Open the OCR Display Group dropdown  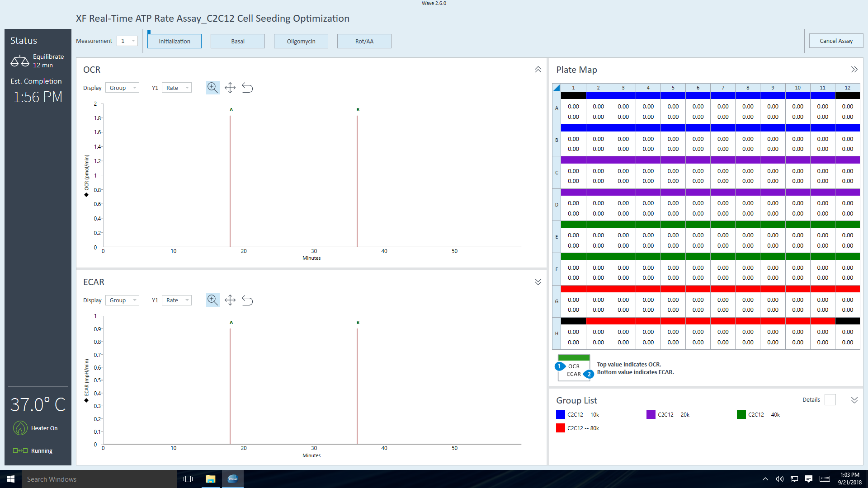pyautogui.click(x=122, y=88)
